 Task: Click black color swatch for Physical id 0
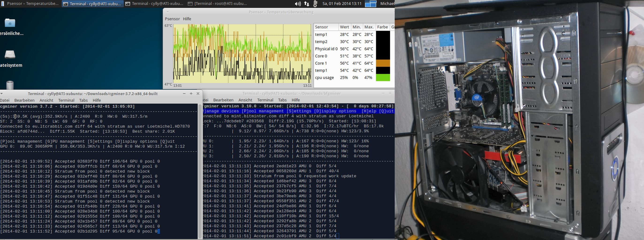[383, 49]
